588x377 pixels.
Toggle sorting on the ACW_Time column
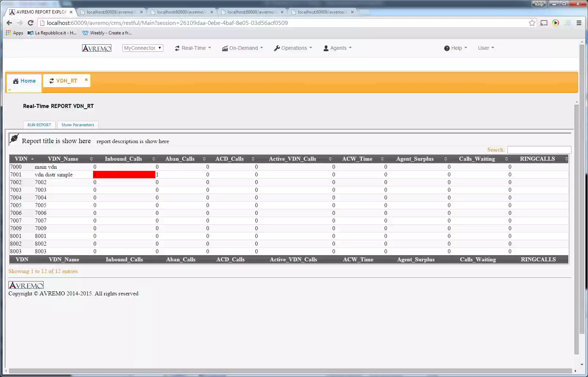[x=382, y=159]
